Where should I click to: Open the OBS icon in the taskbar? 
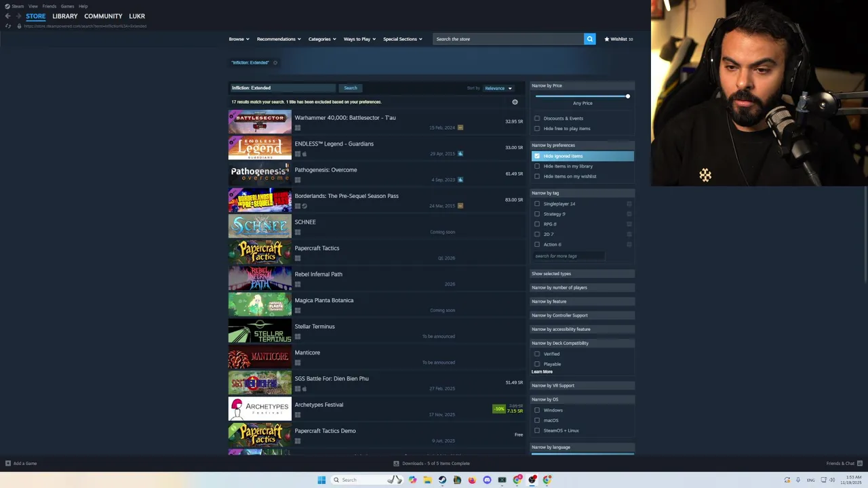coord(532,480)
